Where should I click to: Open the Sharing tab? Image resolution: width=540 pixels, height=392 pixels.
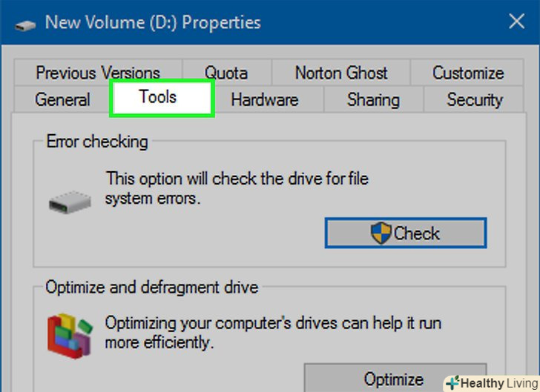pos(373,99)
